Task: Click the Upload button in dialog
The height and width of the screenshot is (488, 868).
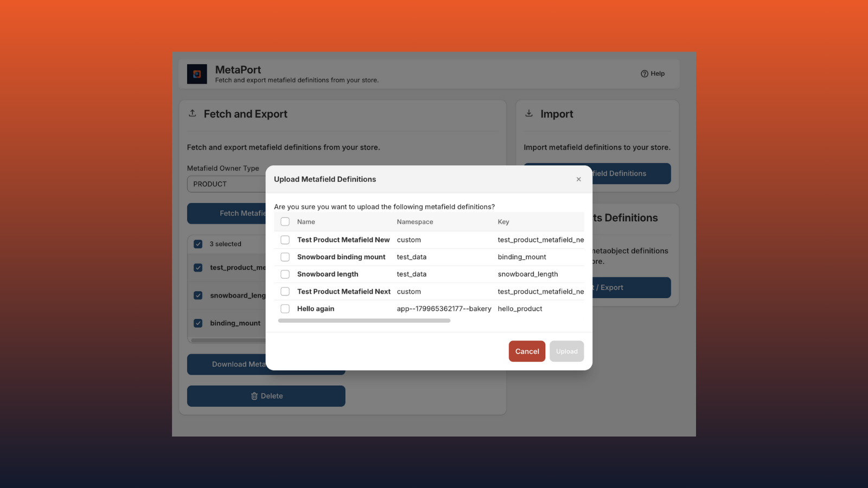Action: 566,351
